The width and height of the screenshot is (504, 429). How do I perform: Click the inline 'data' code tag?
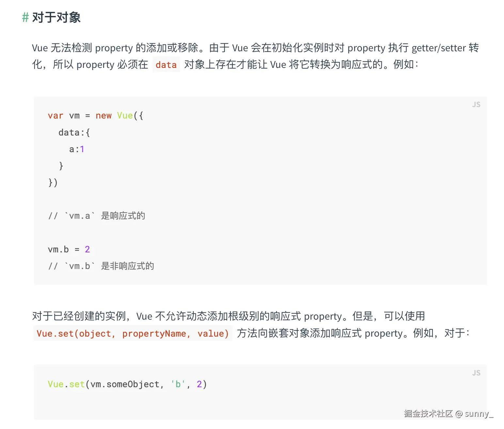click(x=166, y=65)
